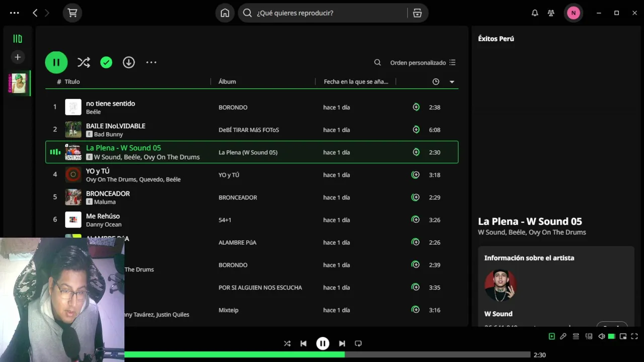Add 'no tiene sentido' to liked songs
The image size is (644, 362).
click(416, 107)
